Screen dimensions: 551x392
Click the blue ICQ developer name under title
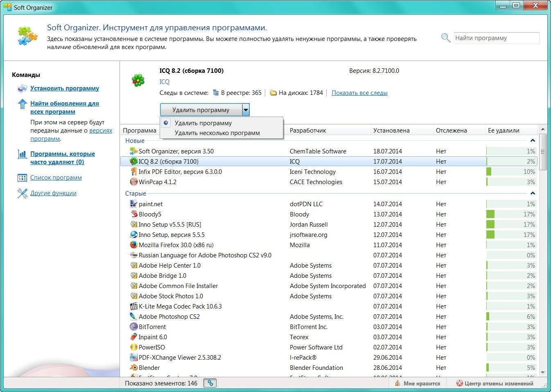[164, 82]
